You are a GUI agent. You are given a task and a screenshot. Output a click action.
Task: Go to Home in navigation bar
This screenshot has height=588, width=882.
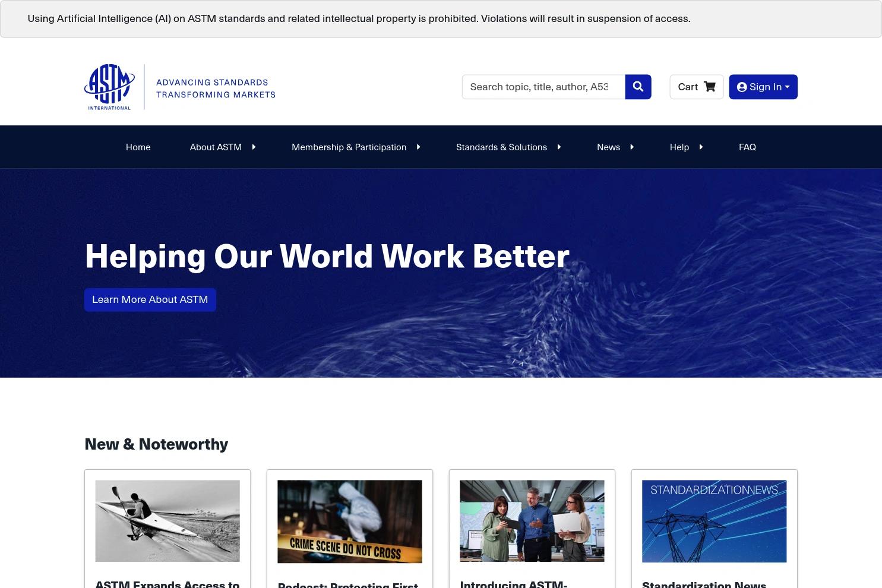(138, 147)
